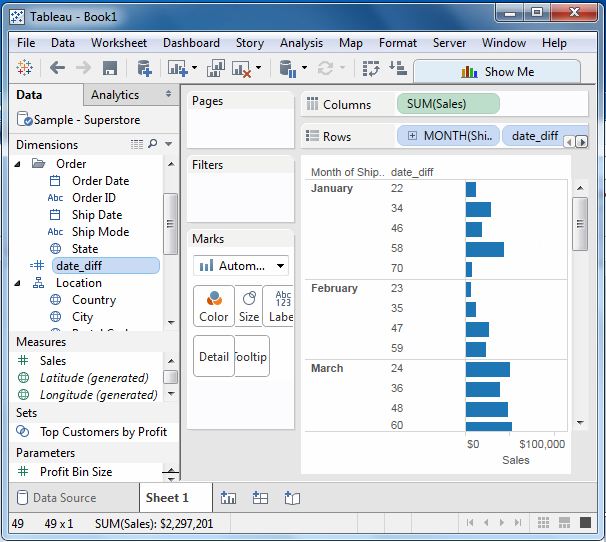Click the Undo back arrow
The height and width of the screenshot is (542, 606).
57,69
